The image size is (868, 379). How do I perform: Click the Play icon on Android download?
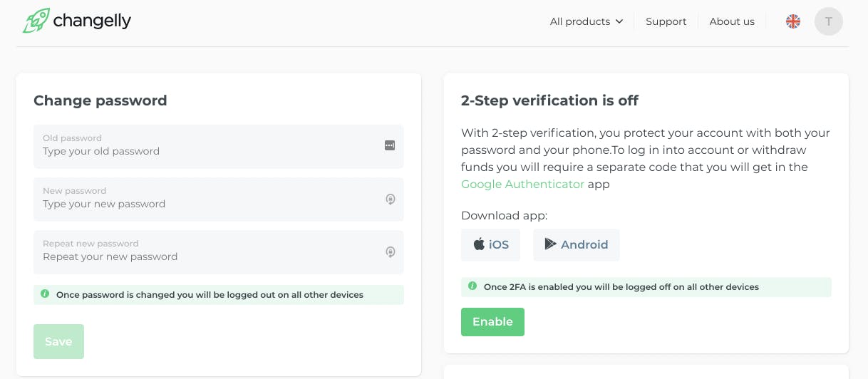pos(550,244)
